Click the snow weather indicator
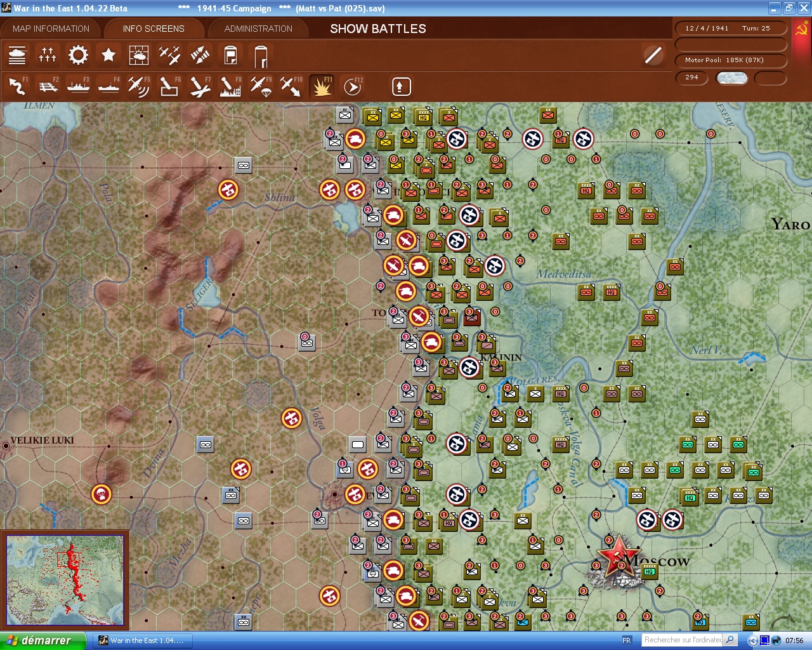The image size is (812, 650). pos(731,78)
